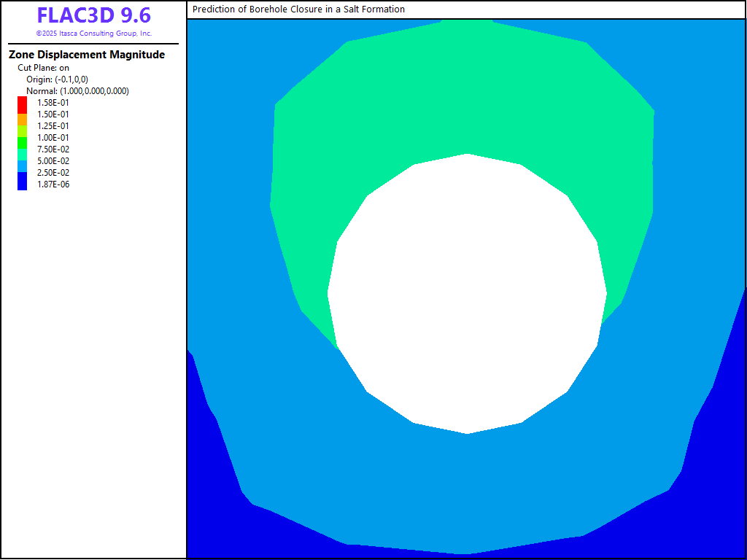Click the FLAC3D 9.6 logo text
This screenshot has width=747, height=560.
pyautogui.click(x=93, y=15)
